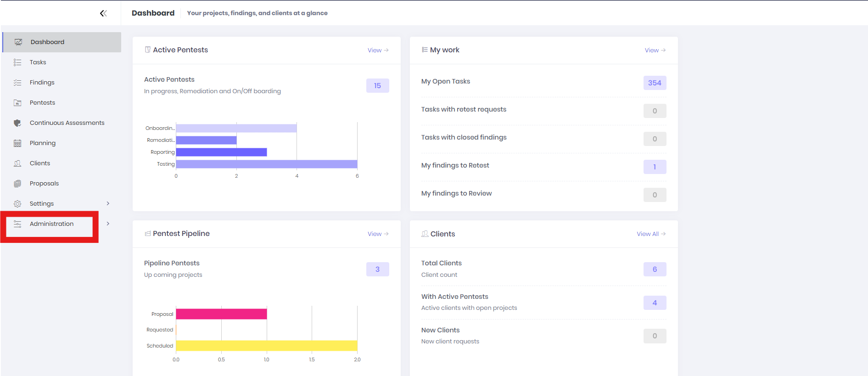This screenshot has width=868, height=376.
Task: Click the Pentests folder icon
Action: [17, 103]
